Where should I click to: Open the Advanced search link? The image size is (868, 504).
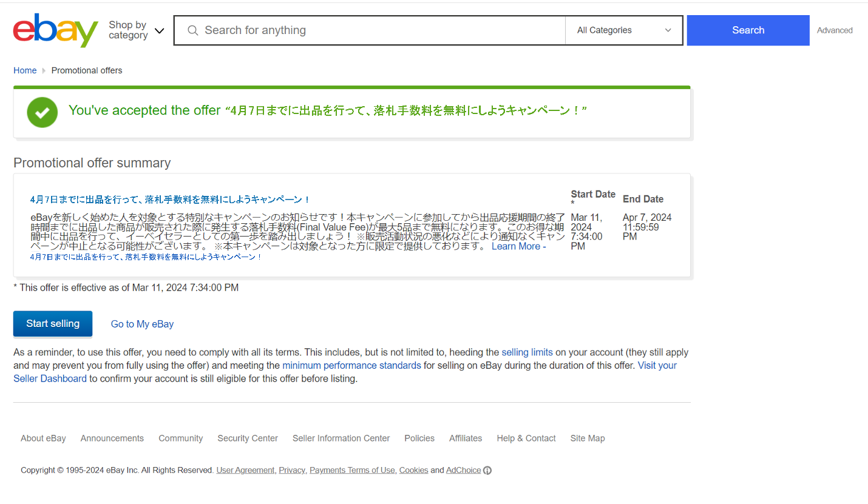click(834, 30)
